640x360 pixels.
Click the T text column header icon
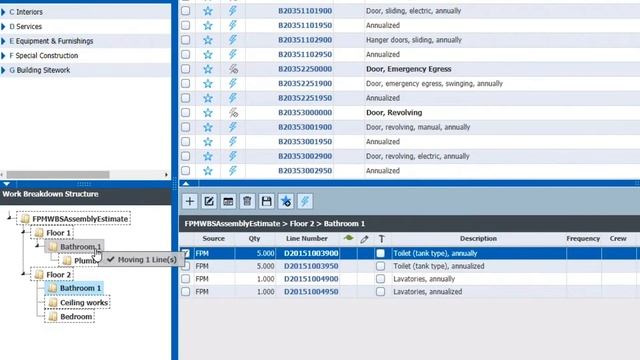[381, 239]
